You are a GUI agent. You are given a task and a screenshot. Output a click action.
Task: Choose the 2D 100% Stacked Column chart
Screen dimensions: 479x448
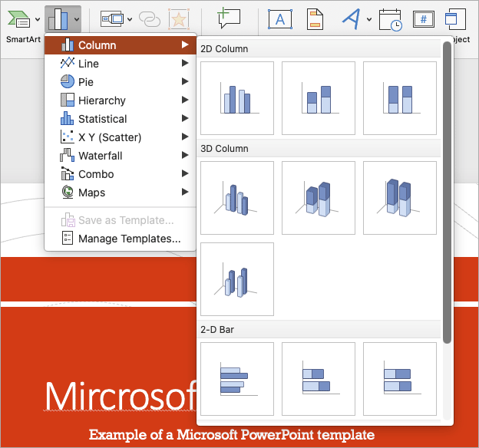point(400,98)
